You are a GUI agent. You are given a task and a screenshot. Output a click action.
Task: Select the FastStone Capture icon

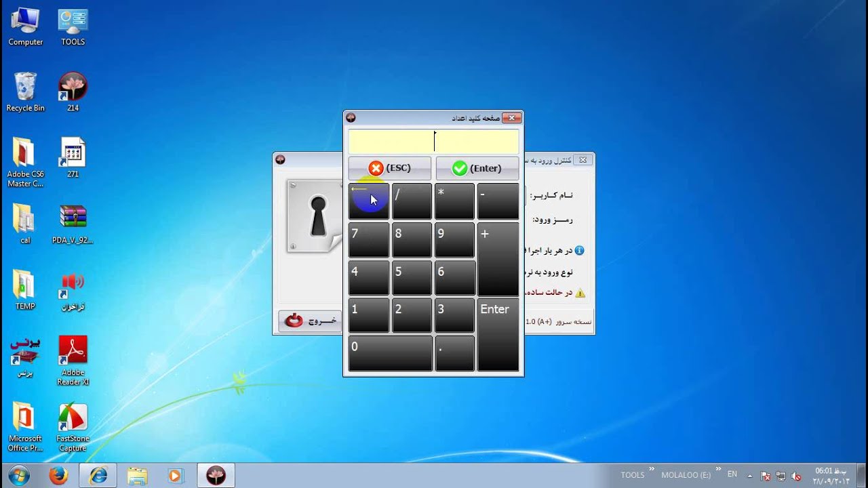click(x=73, y=427)
